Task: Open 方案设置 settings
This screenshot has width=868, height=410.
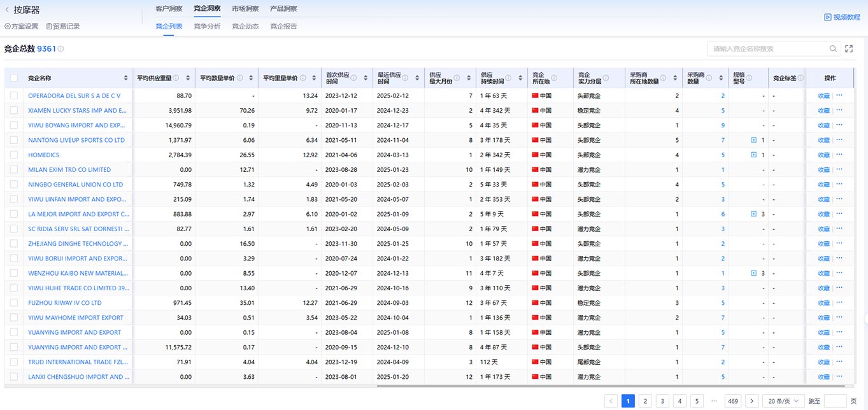Action: pyautogui.click(x=21, y=26)
